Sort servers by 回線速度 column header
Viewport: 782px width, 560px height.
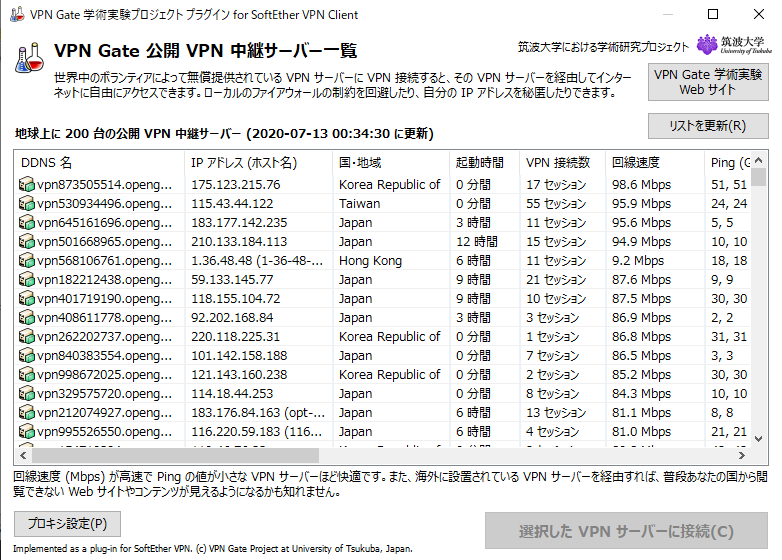point(654,162)
